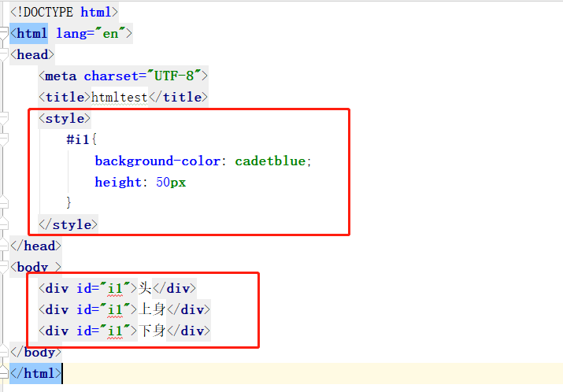Click the opening style tag

click(65, 118)
